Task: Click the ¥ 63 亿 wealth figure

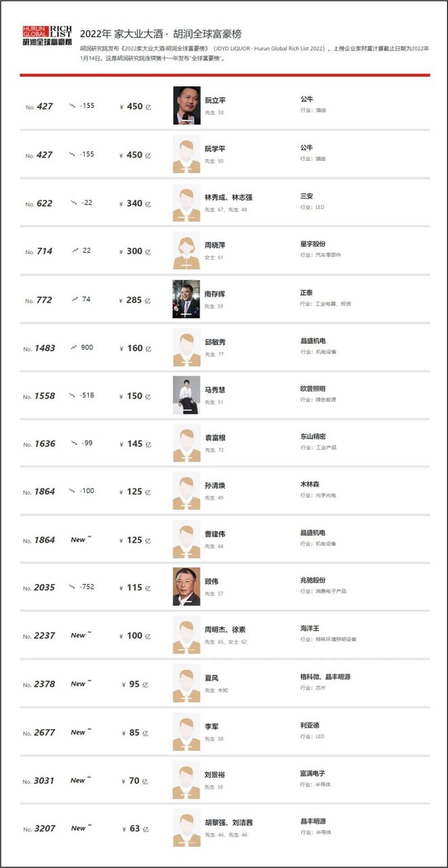Action: pos(134,829)
